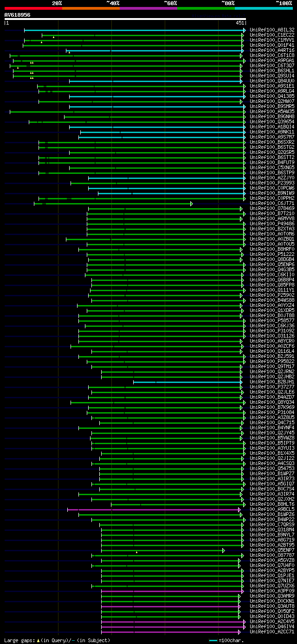Screen dimensions: 297x644
Task: Open hit UniRef100_Q1PJE1
Action: pyautogui.click(x=272, y=576)
